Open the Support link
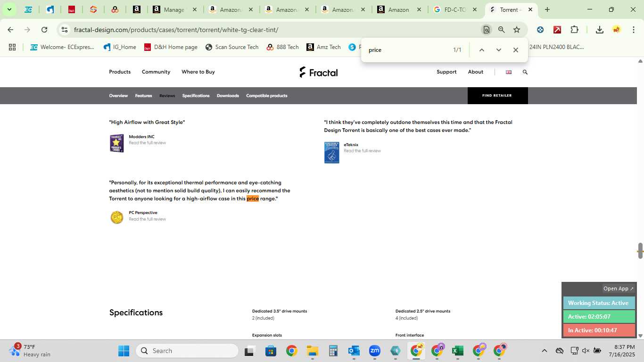 [x=446, y=72]
